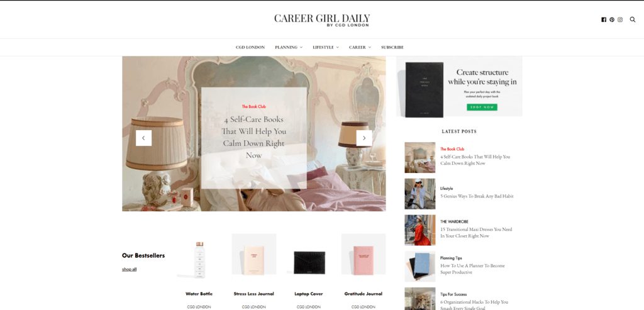This screenshot has width=644, height=310.
Task: Open the Facebook social icon
Action: click(604, 19)
